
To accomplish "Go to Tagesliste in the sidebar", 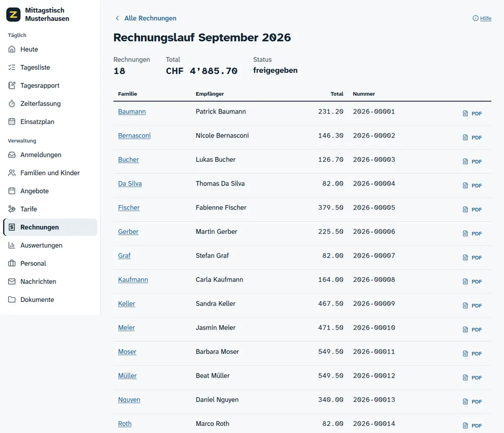I will tap(50, 67).
